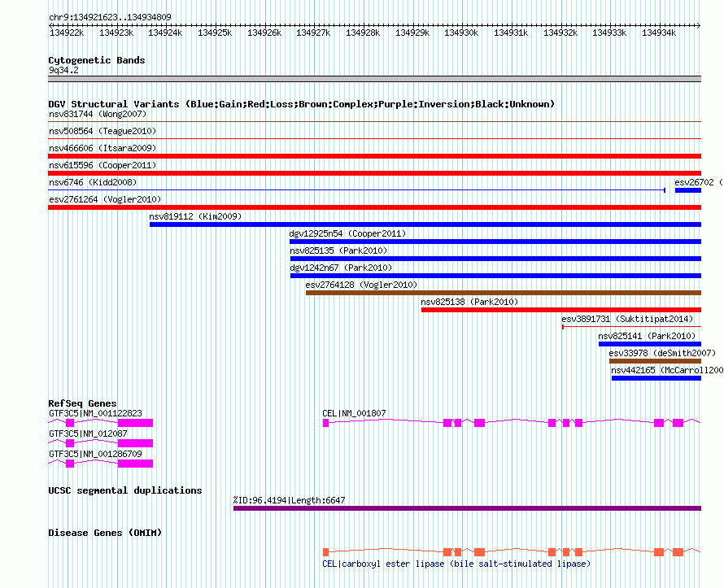Click the Cytogenetic Bands track title
Image resolution: width=724 pixels, height=588 pixels.
click(x=97, y=60)
